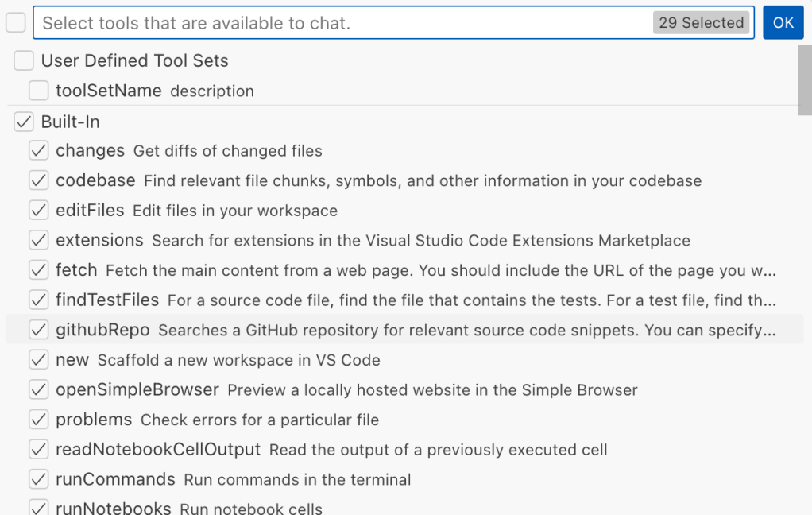Disable the runNotebooks tool
The height and width of the screenshot is (515, 812).
(x=38, y=507)
